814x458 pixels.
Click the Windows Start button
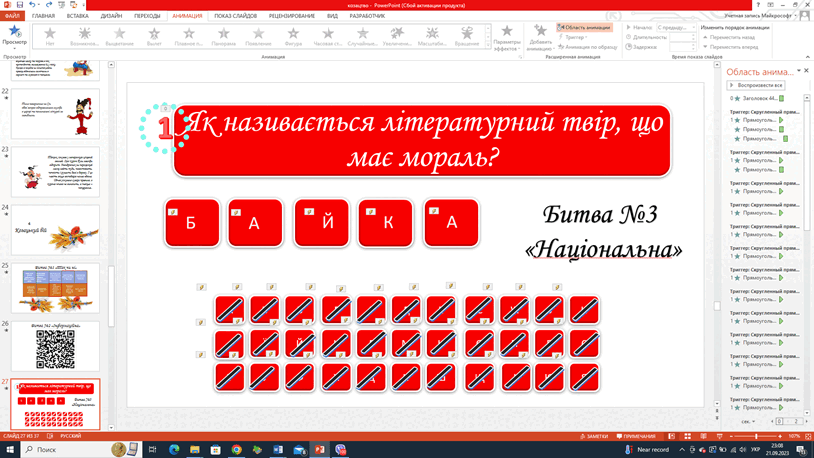pos(9,450)
